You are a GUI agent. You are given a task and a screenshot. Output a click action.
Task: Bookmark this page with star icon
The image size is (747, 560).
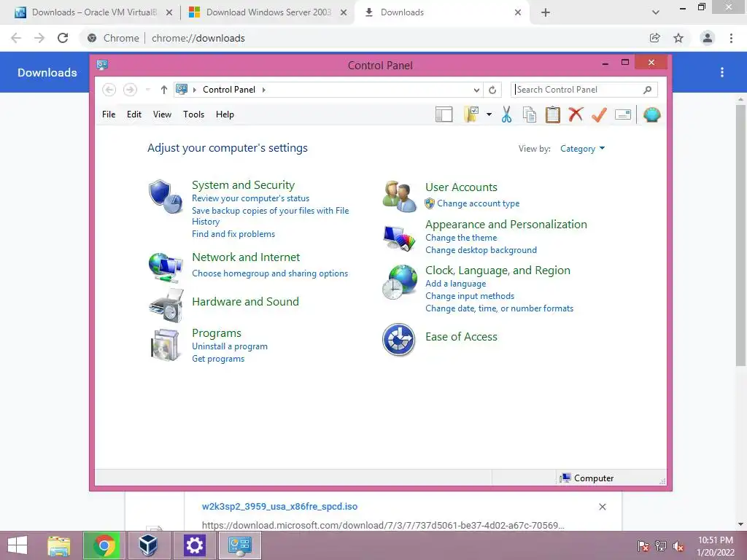[x=678, y=38]
